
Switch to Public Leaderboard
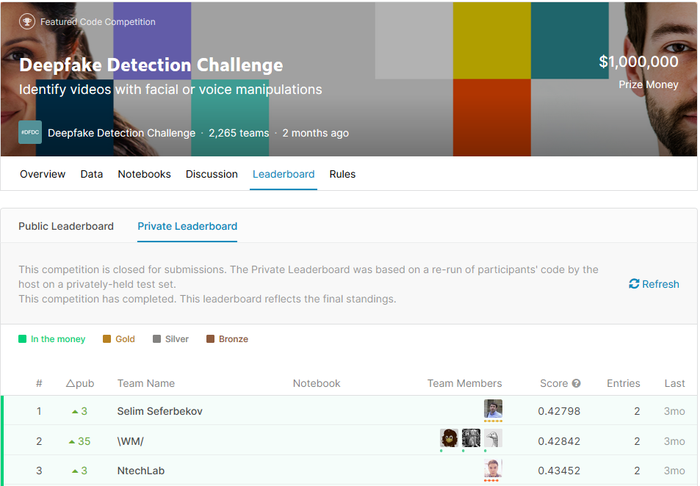(66, 226)
